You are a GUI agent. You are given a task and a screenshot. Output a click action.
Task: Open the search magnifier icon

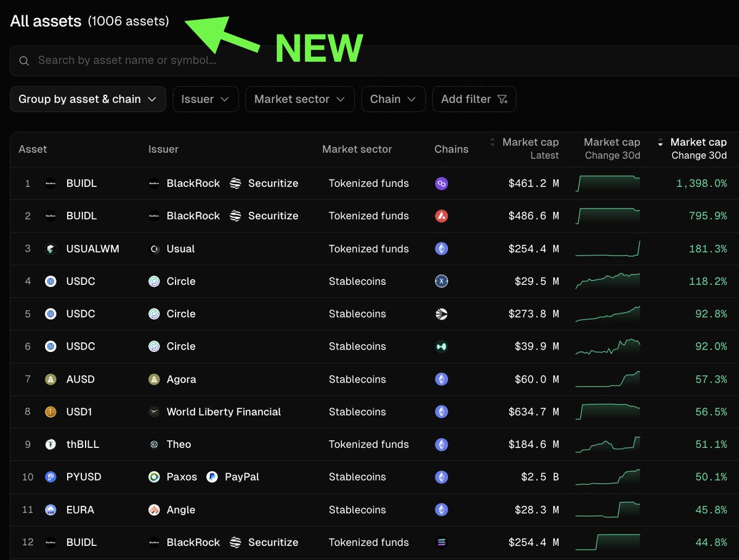tap(23, 60)
